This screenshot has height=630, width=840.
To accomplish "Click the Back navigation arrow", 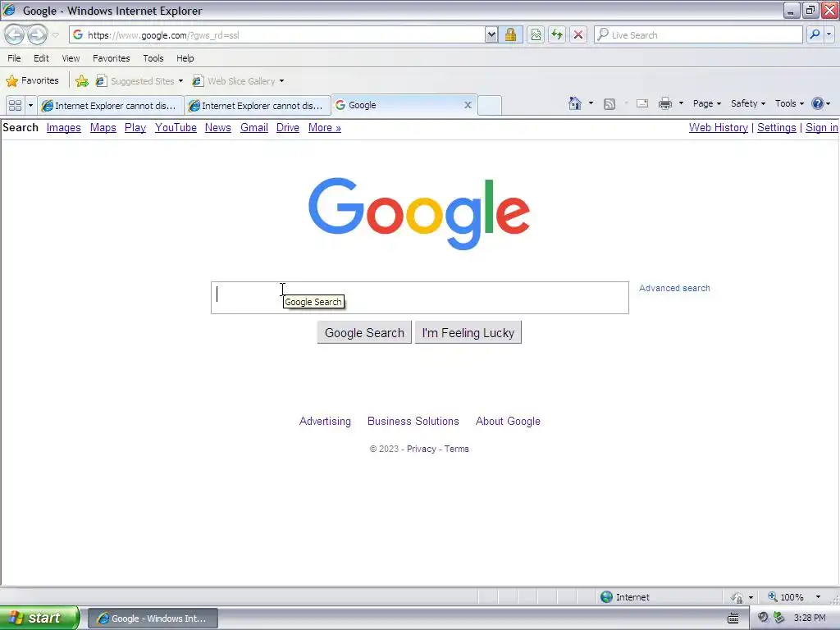I will point(15,34).
